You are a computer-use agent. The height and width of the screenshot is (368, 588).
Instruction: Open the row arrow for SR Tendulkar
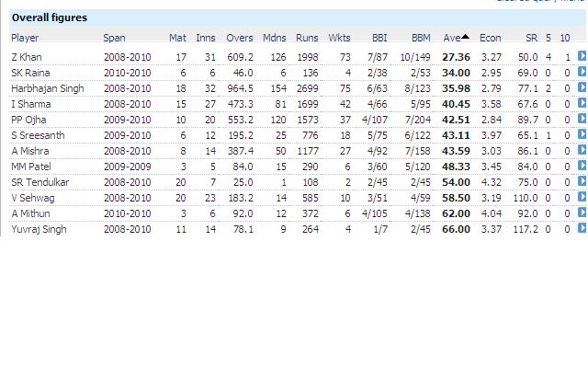[582, 182]
